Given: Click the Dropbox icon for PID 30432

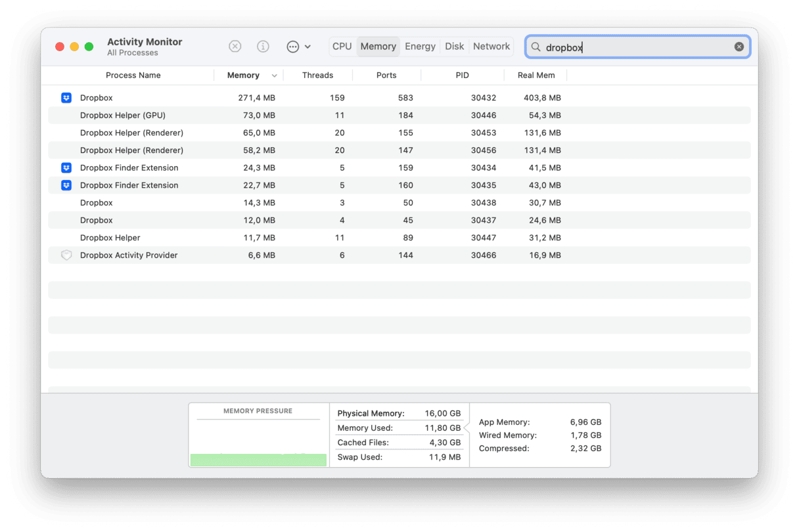Looking at the screenshot, I should tap(66, 98).
